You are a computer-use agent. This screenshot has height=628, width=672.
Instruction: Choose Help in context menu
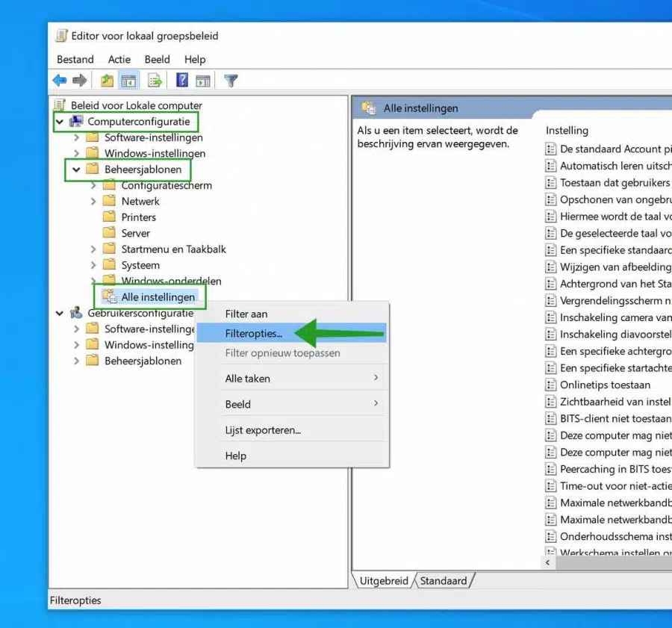click(292, 456)
